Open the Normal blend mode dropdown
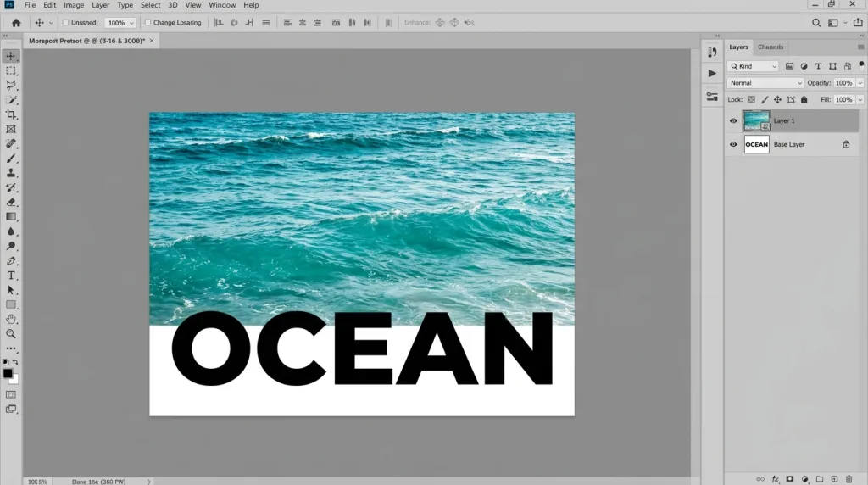Viewport: 868px width, 485px height. (x=765, y=83)
